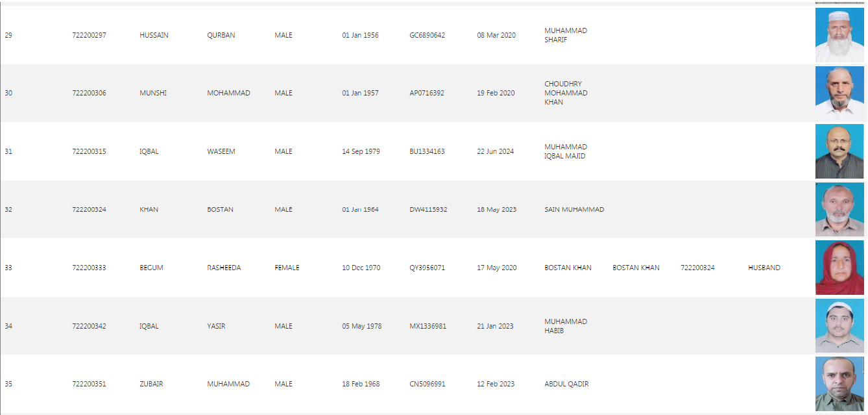
Task: Click the father name SAIN MUHAMMAD
Action: click(574, 209)
